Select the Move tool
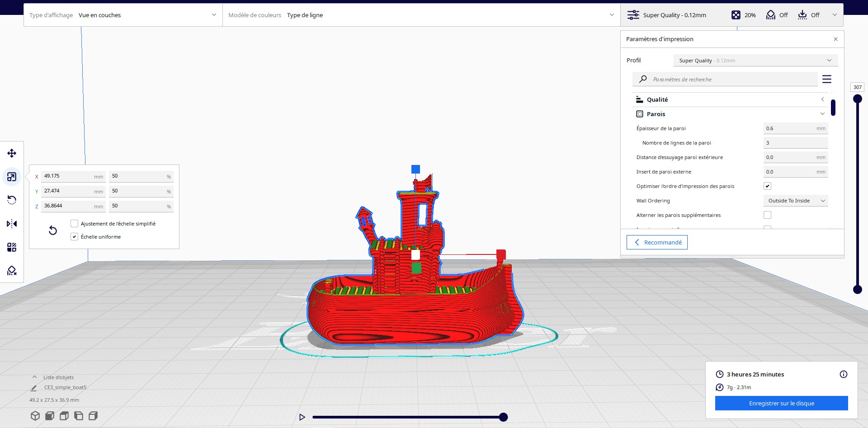The width and height of the screenshot is (868, 428). [12, 153]
